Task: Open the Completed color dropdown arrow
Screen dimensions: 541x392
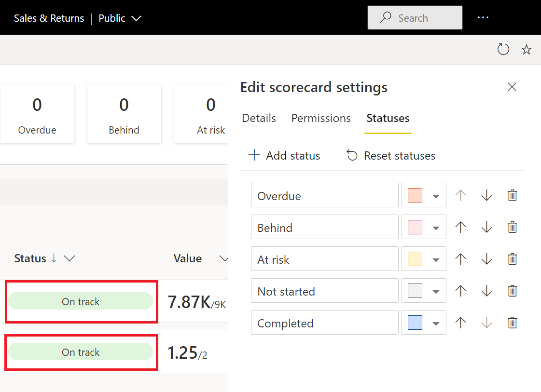Action: [x=436, y=324]
